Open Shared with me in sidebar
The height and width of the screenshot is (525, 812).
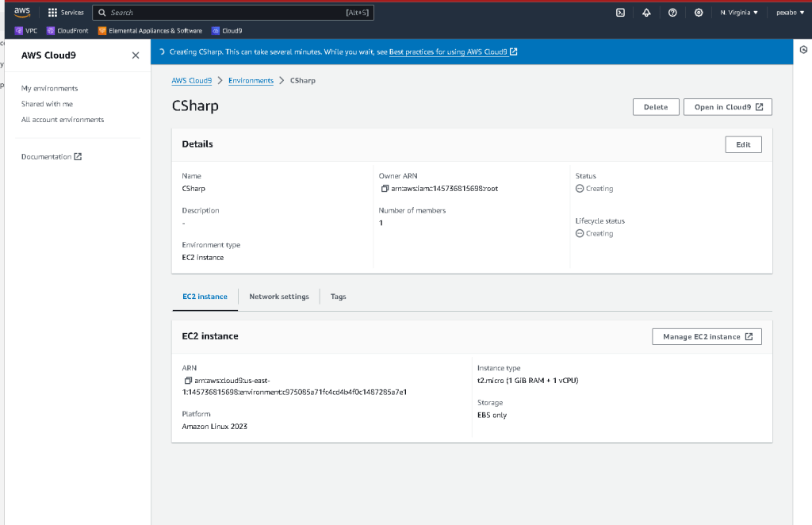(47, 104)
